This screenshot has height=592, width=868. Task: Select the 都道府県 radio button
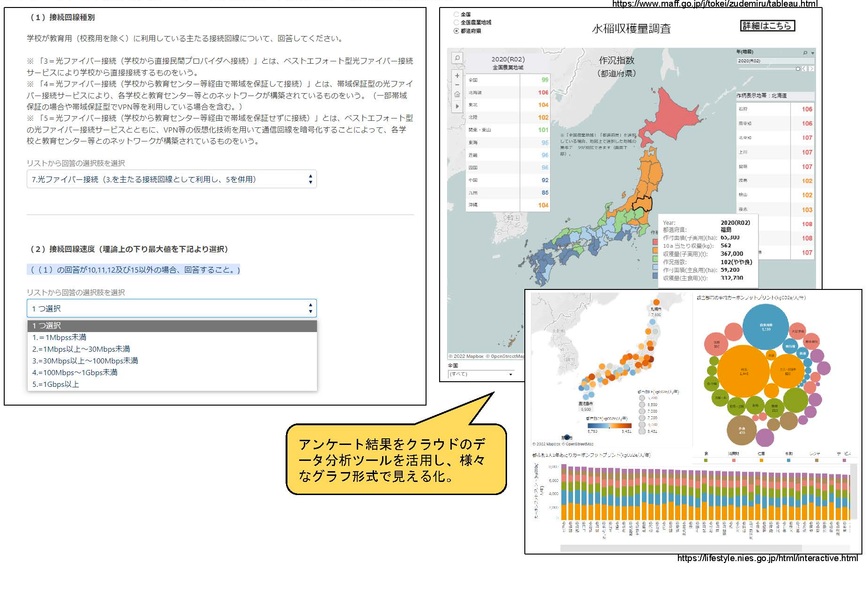pos(456,31)
